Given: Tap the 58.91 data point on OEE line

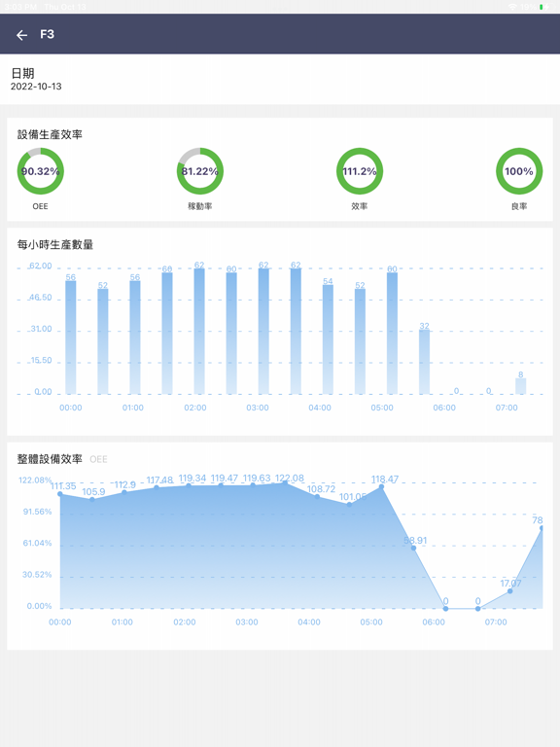Looking at the screenshot, I should (x=413, y=548).
